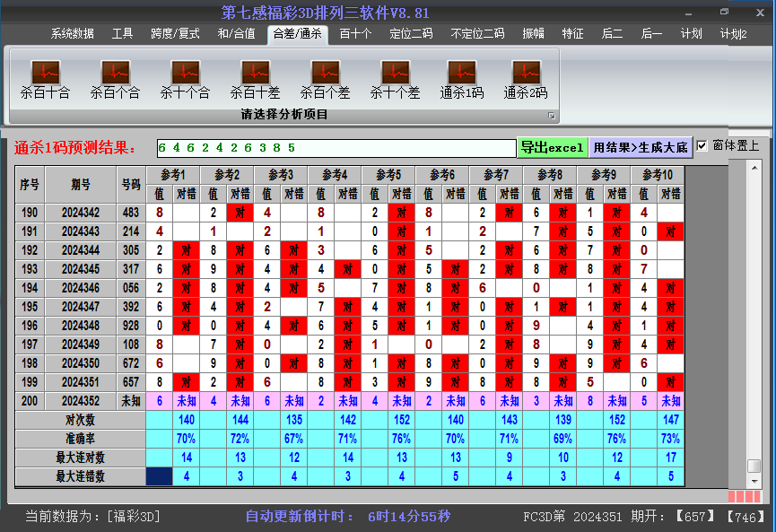Image resolution: width=776 pixels, height=532 pixels.
Task: Click the 号码 column header
Action: coord(131,185)
